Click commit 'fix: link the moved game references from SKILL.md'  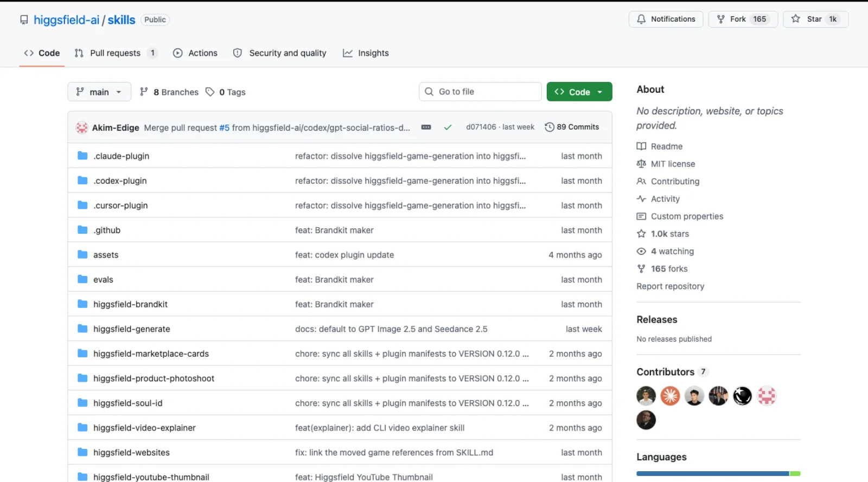click(394, 452)
